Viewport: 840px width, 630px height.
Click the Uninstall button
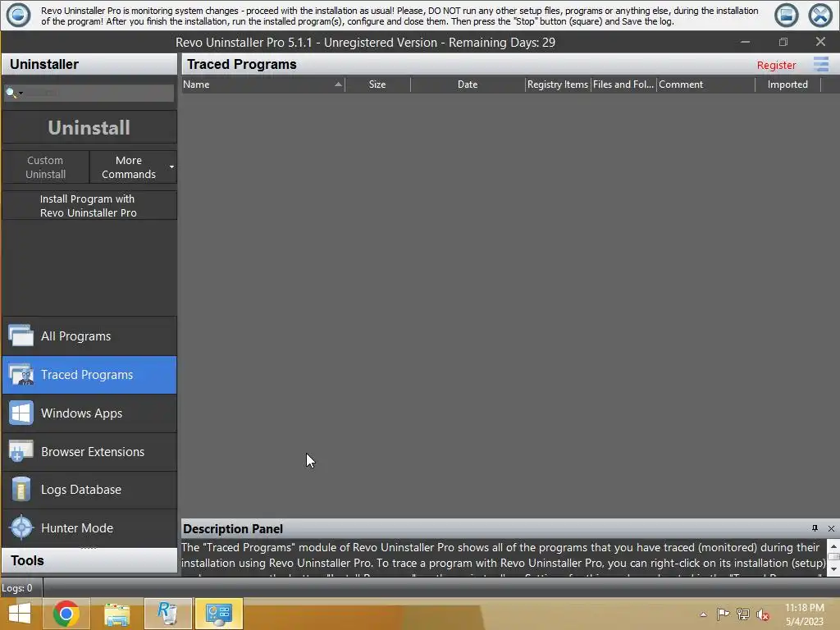click(89, 127)
